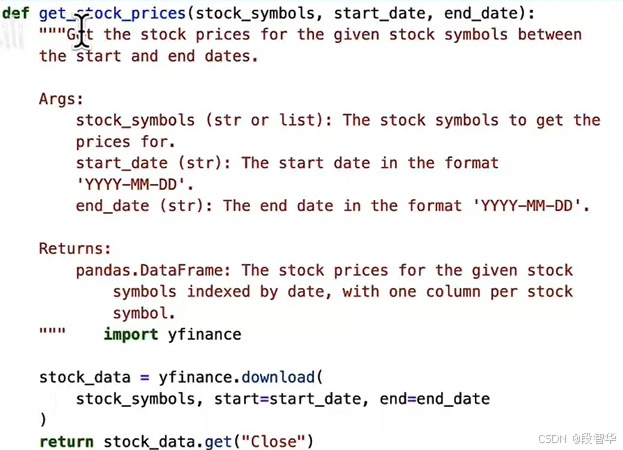This screenshot has height=450, width=623.
Task: Click the yfinance module name after import
Action: click(204, 335)
